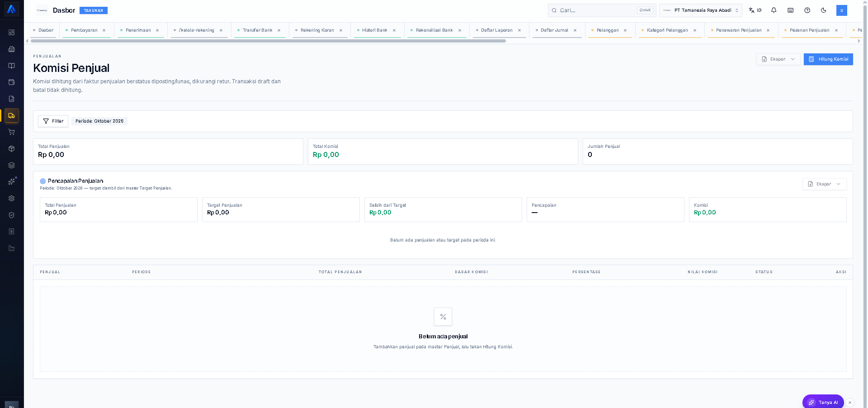Click the tab bar horizontal scrollbar
Image resolution: width=868 pixels, height=408 pixels.
coord(268,41)
